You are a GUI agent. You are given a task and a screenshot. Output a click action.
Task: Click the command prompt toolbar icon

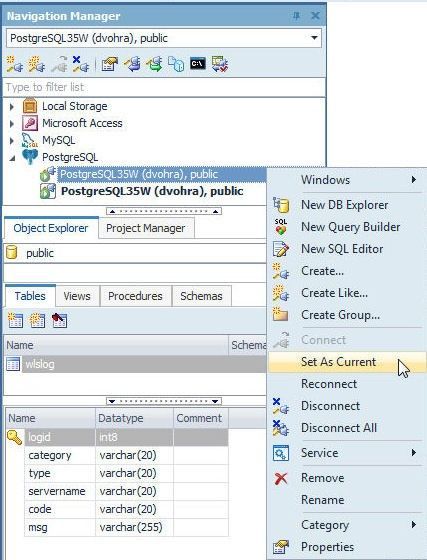pyautogui.click(x=197, y=64)
